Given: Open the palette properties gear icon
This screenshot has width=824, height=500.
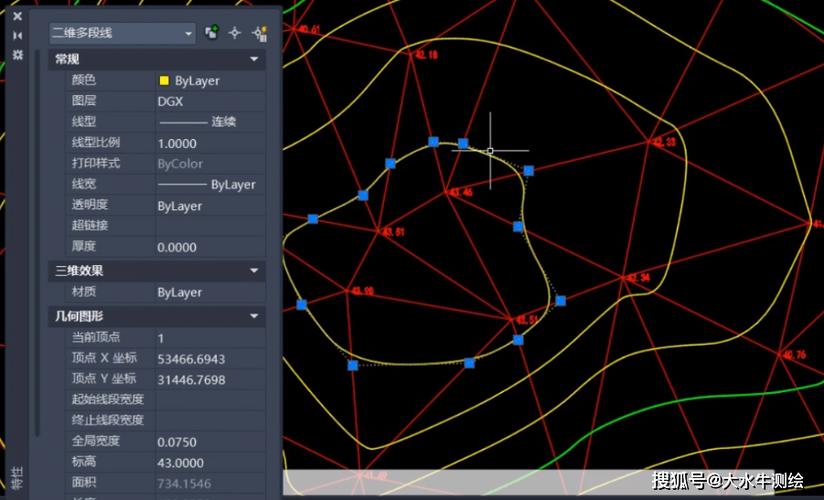Looking at the screenshot, I should (x=17, y=54).
